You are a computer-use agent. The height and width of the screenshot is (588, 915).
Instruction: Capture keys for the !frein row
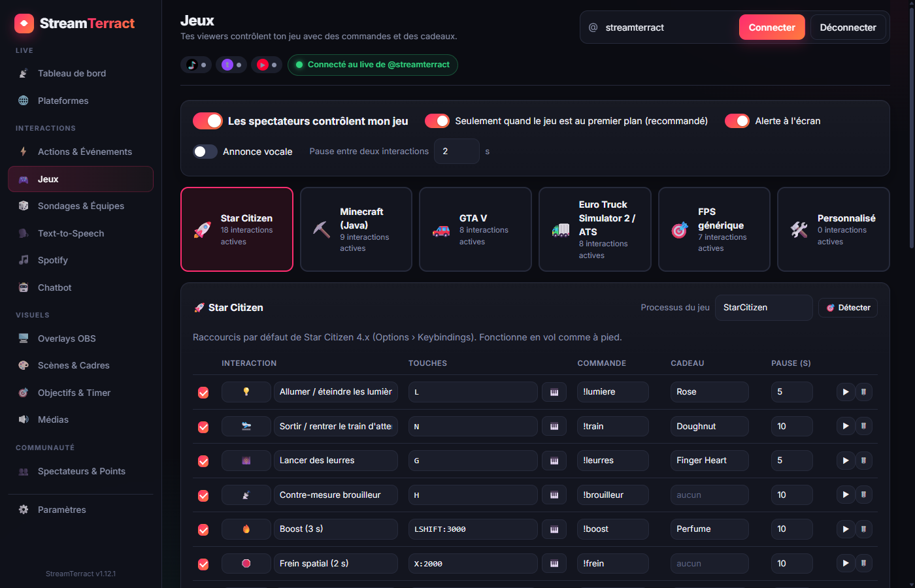pos(554,563)
